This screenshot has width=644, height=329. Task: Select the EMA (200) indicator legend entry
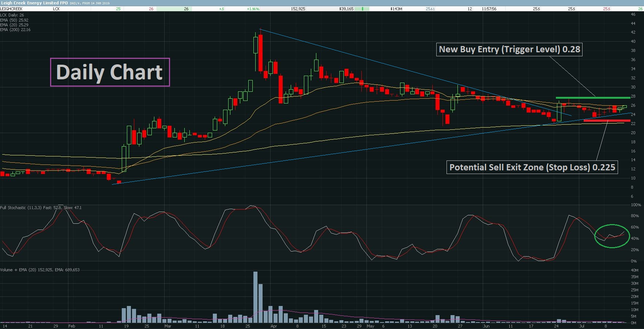[x=15, y=30]
